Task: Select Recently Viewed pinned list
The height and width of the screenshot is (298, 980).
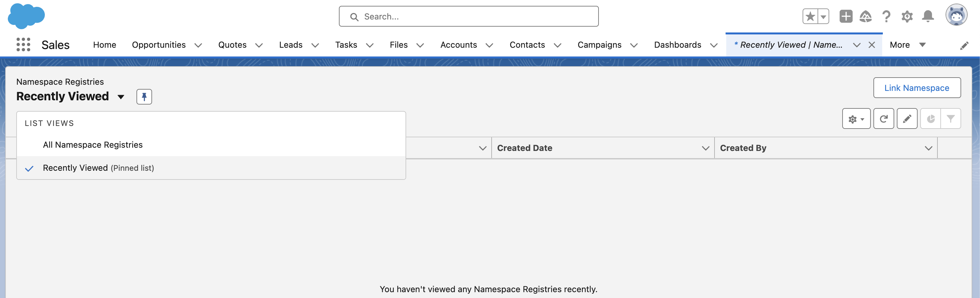Action: coord(211,168)
